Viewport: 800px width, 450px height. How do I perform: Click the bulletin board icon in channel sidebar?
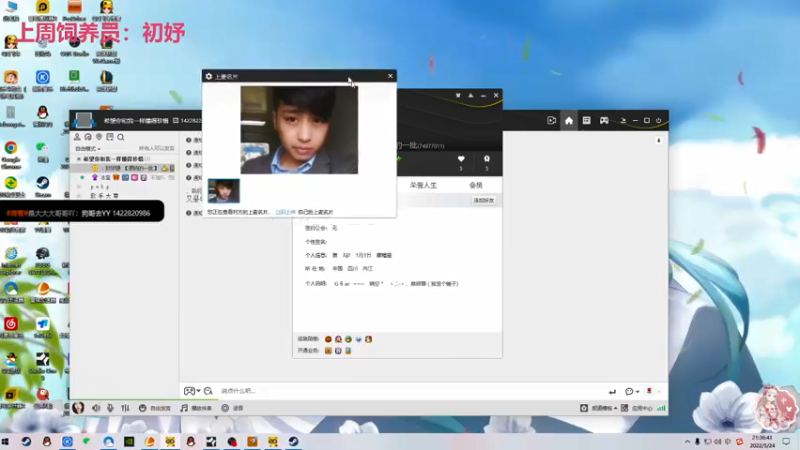pos(110,137)
